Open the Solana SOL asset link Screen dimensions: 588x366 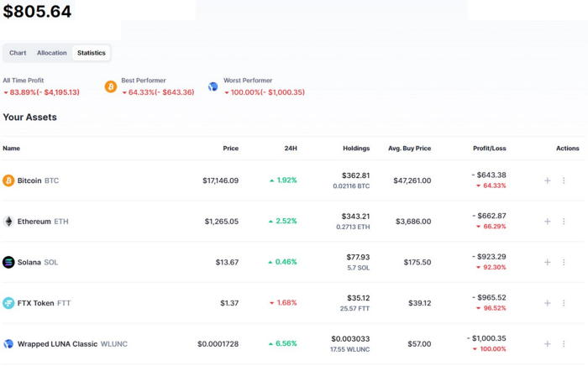coord(38,262)
